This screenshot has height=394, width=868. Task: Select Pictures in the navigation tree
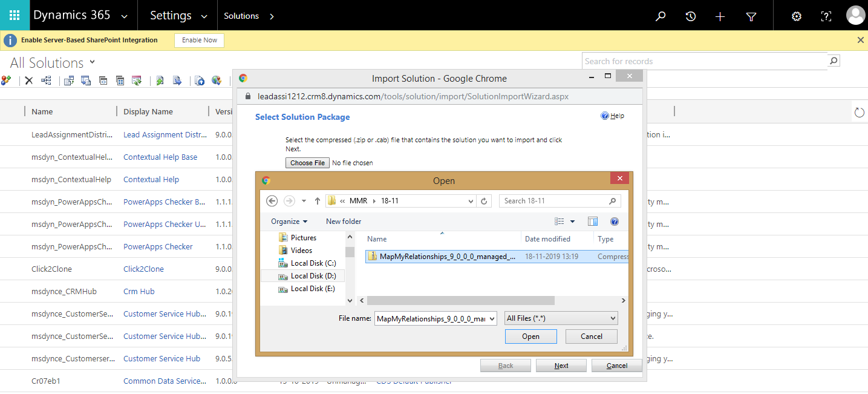coord(298,238)
